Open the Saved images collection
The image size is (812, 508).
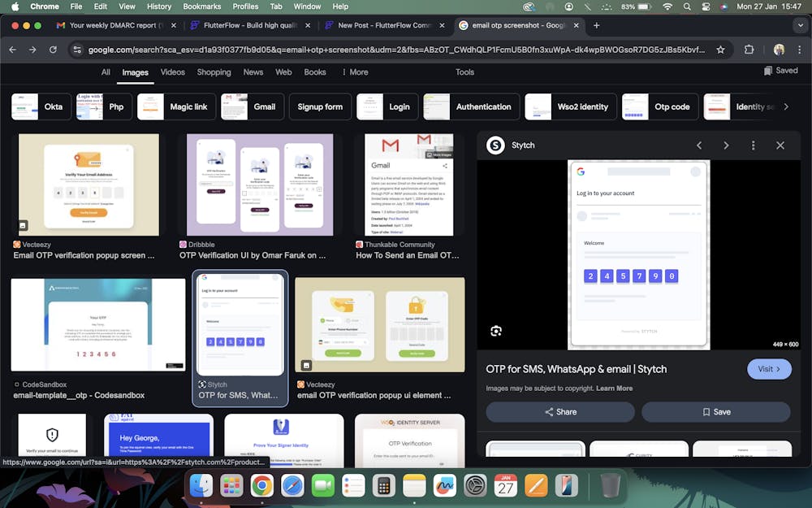tap(781, 71)
